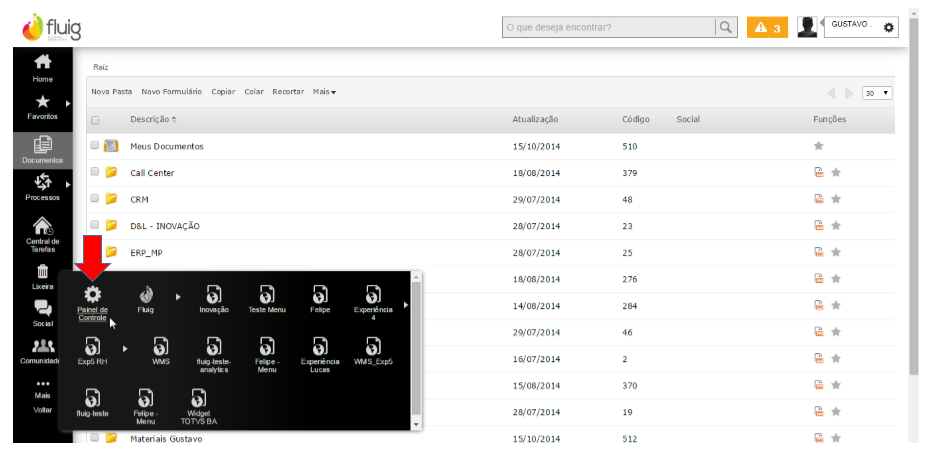
Task: Click Colar in toolbar
Action: point(254,92)
